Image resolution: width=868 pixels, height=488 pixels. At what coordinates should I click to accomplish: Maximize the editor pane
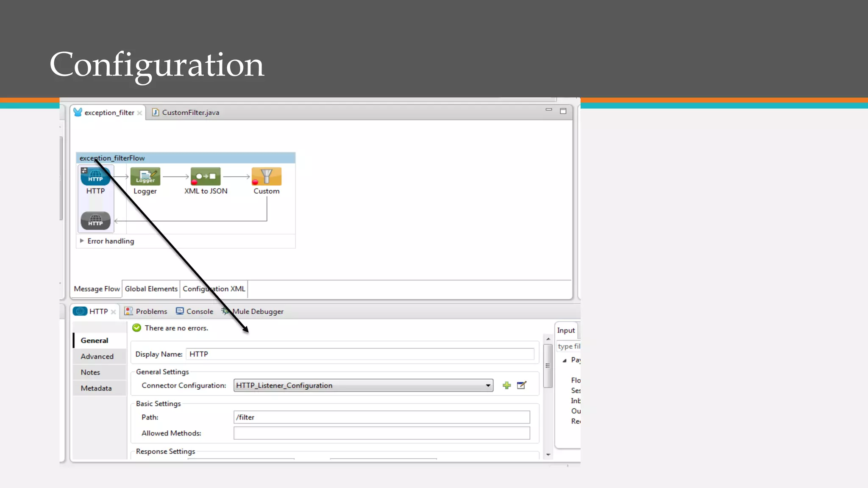click(563, 111)
